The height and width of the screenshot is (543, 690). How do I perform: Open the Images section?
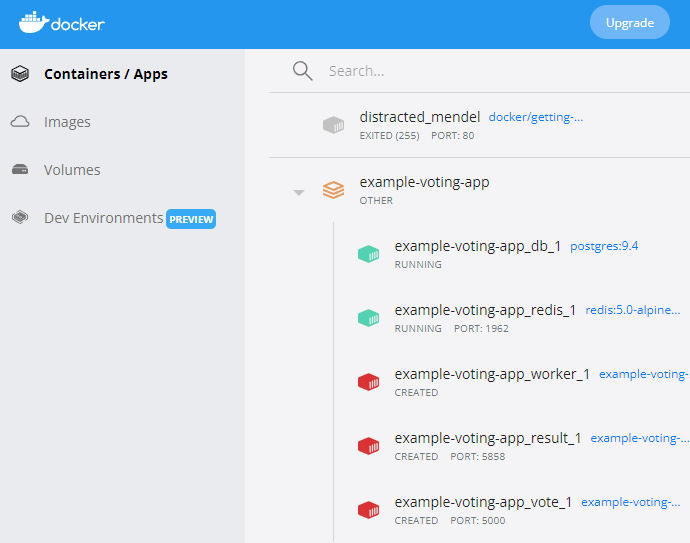[67, 122]
